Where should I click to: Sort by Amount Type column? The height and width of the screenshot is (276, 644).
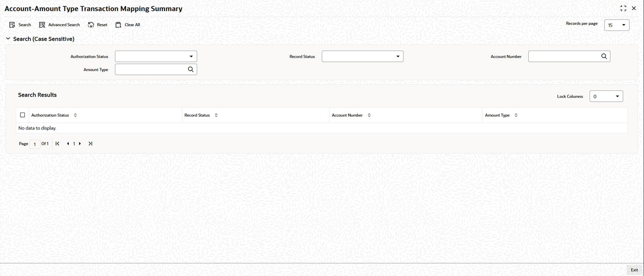point(516,115)
